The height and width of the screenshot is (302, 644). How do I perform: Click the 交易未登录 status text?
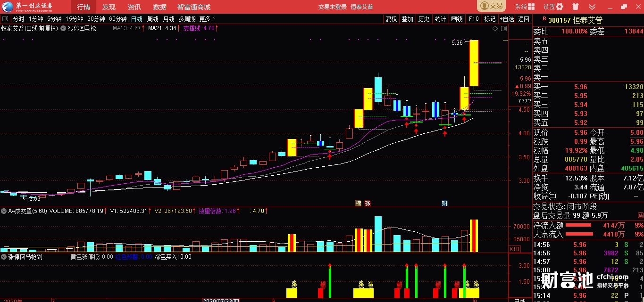tap(332, 7)
